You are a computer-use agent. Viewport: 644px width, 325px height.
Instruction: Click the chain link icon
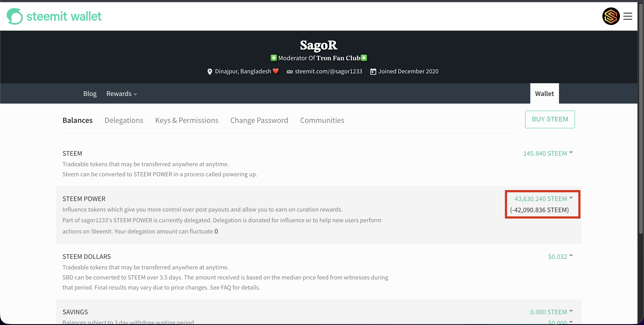pos(290,72)
